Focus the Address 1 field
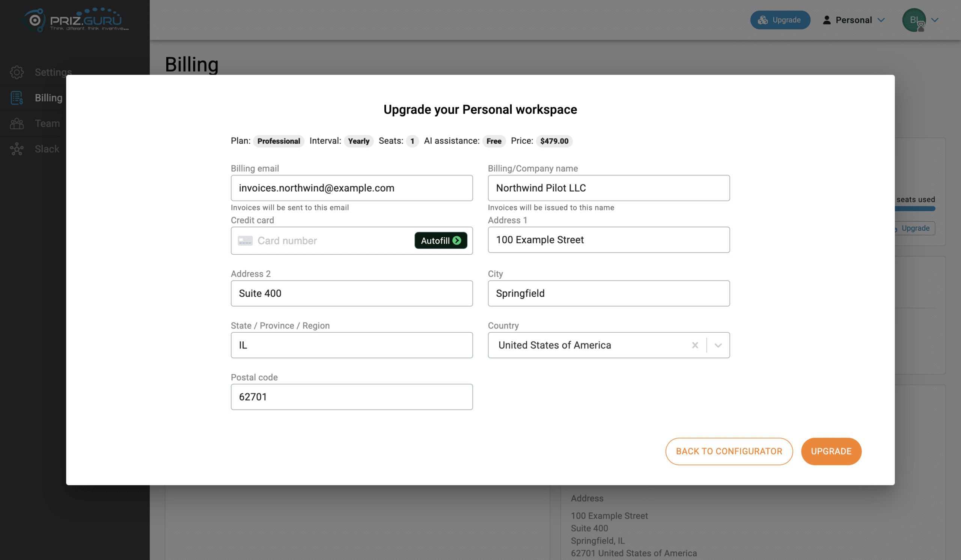 pyautogui.click(x=609, y=240)
